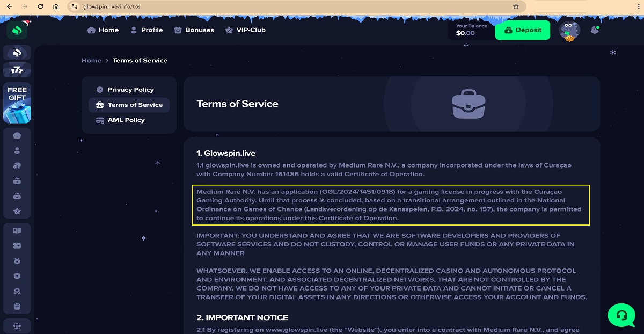Open Profile in the top navigation
The width and height of the screenshot is (644, 334).
(x=147, y=30)
